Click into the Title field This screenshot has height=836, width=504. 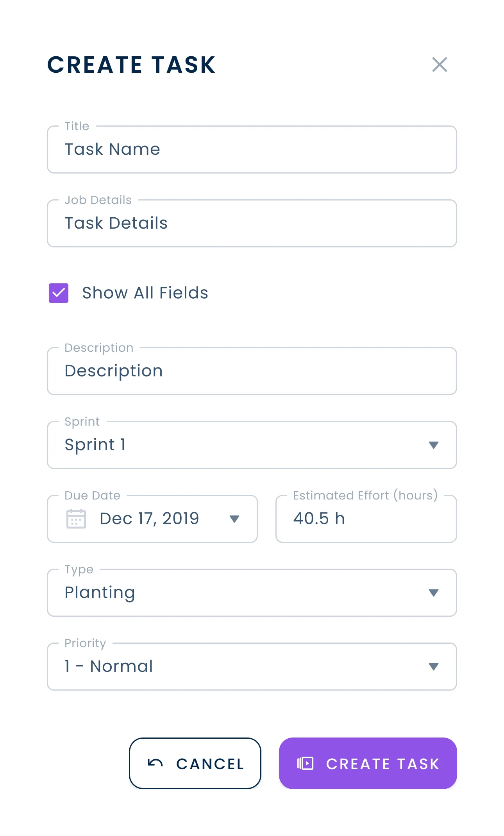[252, 149]
